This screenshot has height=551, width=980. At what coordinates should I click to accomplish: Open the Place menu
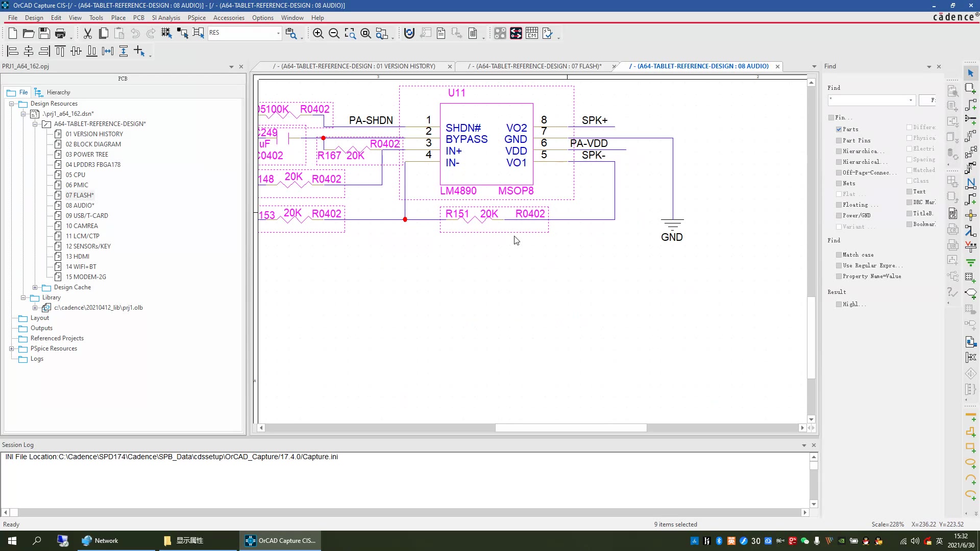click(x=118, y=17)
